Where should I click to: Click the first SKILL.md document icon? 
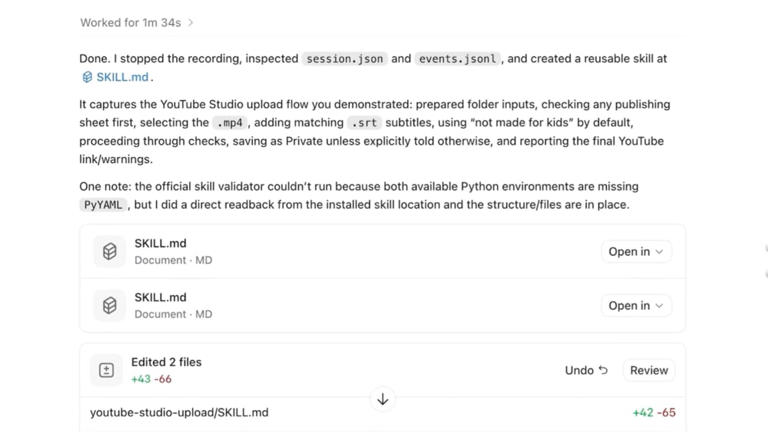click(110, 251)
